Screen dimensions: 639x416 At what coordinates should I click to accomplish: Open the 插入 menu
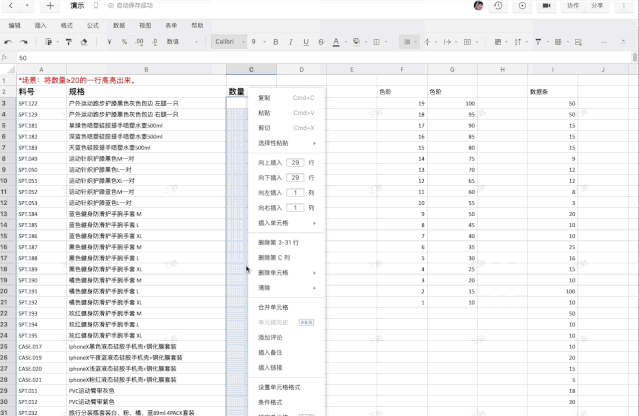click(40, 25)
